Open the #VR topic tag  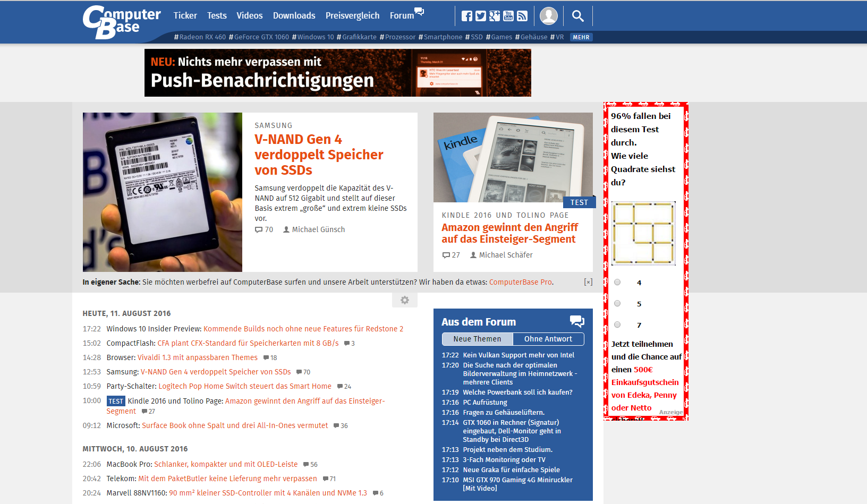click(x=557, y=37)
